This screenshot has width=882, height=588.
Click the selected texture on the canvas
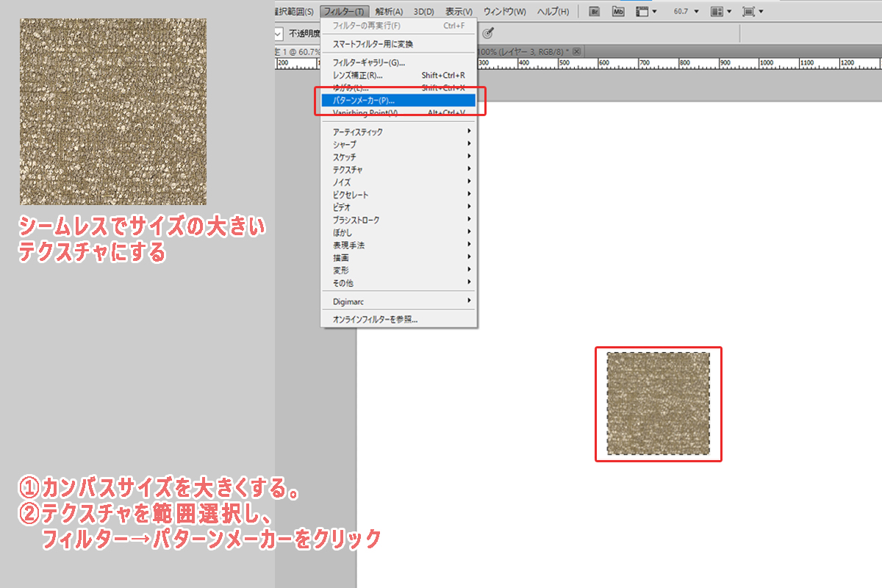[658, 404]
